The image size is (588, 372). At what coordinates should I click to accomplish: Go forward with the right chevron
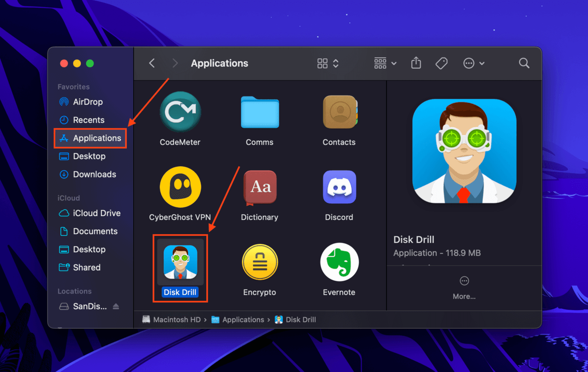175,63
